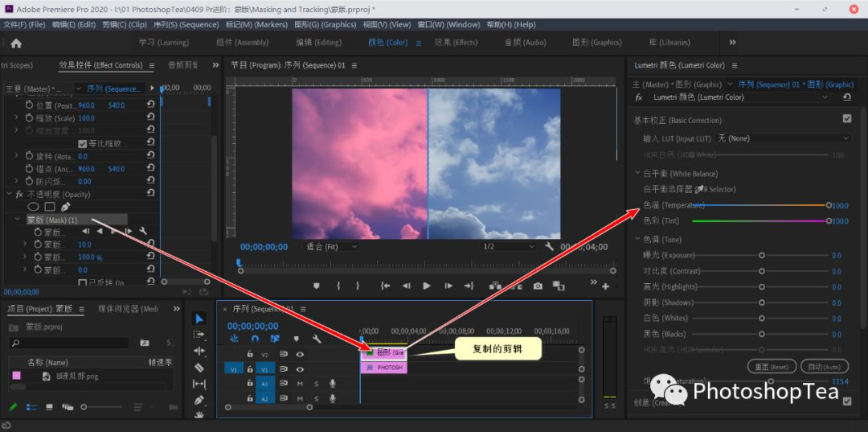868x432 pixels.
Task: Toggle V2 track output eye icon
Action: (300, 354)
